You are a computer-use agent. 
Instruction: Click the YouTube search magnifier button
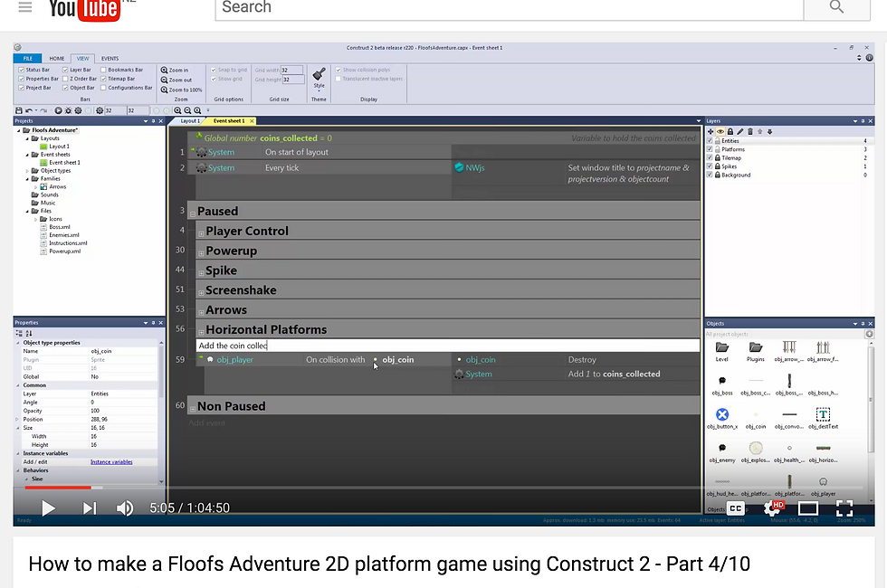point(836,7)
